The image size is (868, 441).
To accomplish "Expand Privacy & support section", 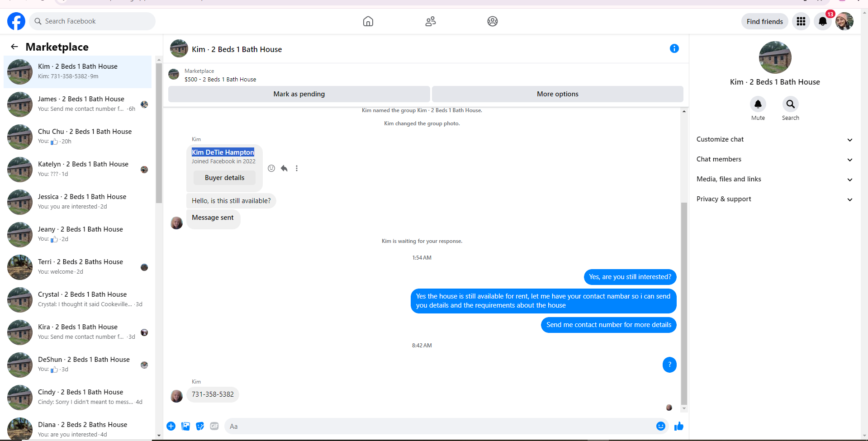I will [774, 199].
